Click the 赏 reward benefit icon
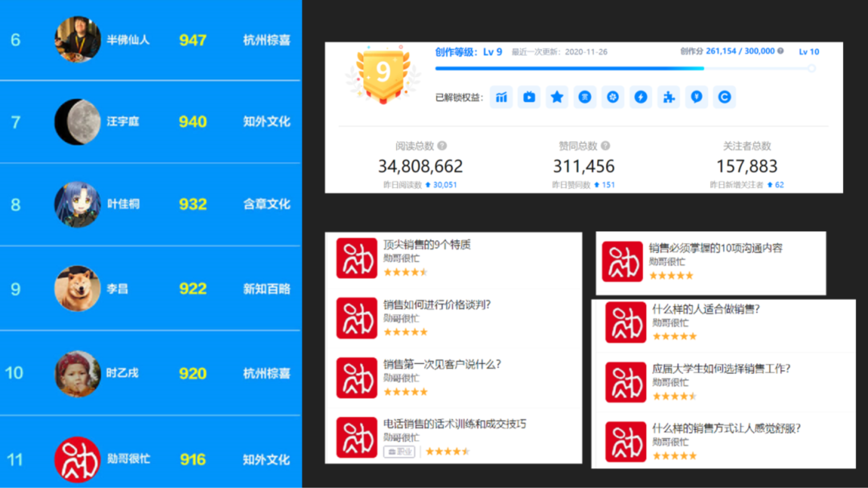Screen dimensions: 868x488 click(x=585, y=97)
